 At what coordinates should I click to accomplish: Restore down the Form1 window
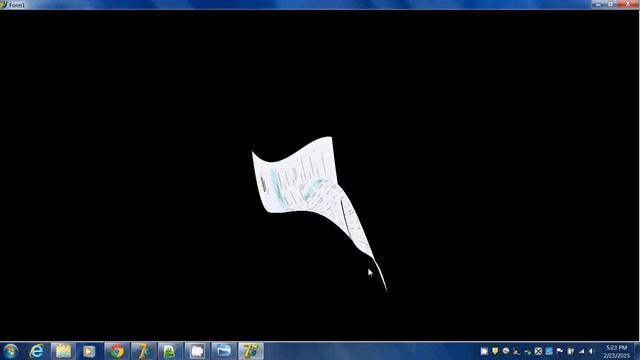[611, 4]
